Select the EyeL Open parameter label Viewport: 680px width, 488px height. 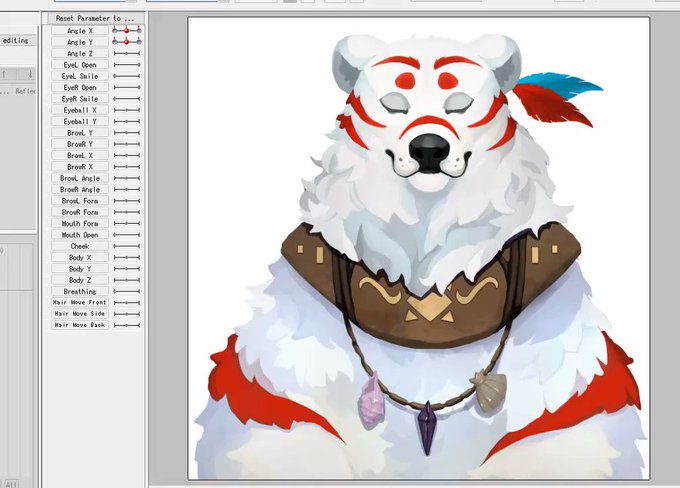(x=80, y=65)
